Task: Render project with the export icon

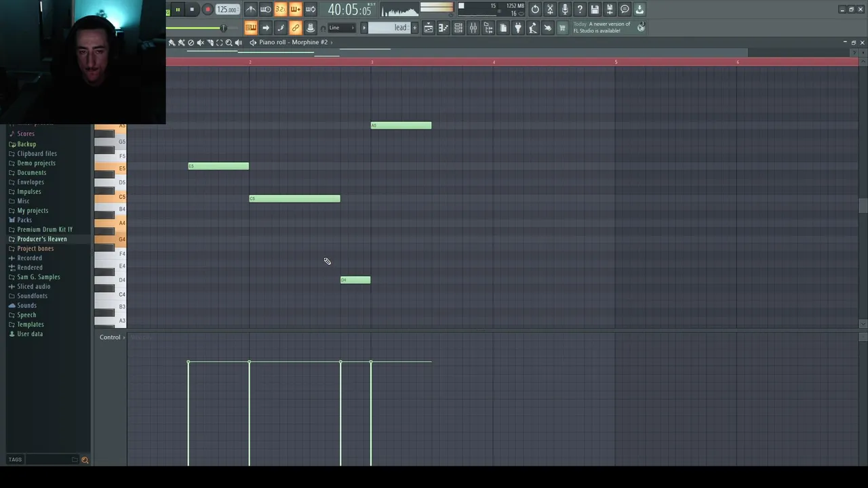Action: (610, 9)
